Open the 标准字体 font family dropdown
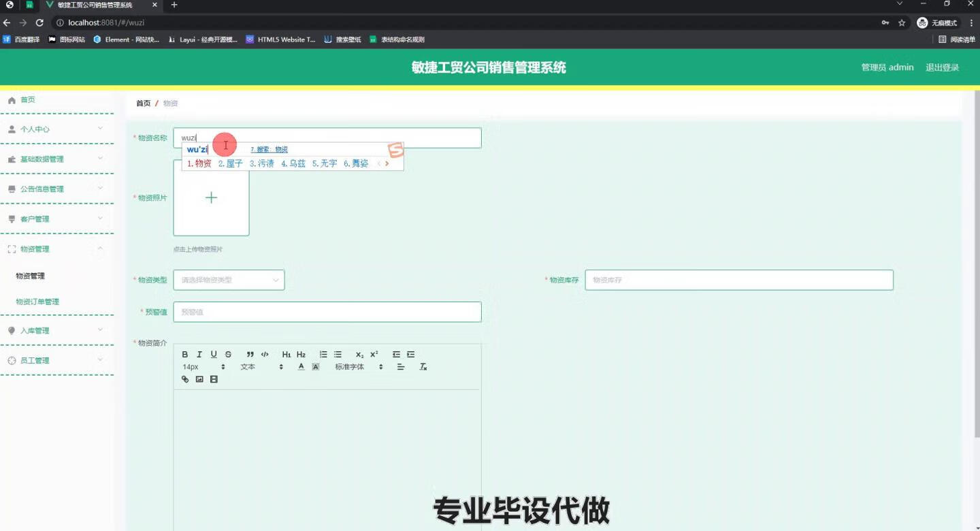 357,366
